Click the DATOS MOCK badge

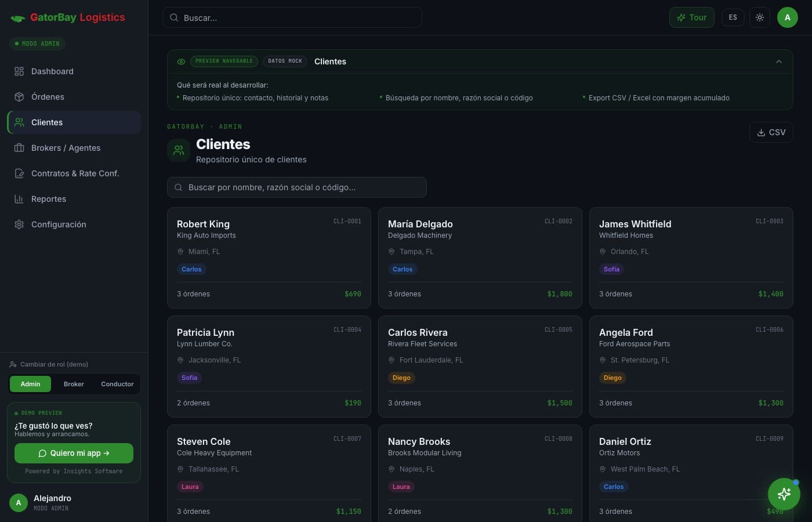pos(285,61)
